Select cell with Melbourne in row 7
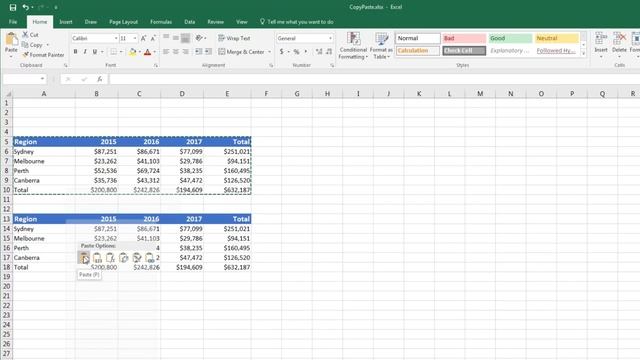The height and width of the screenshot is (360, 640). (44, 161)
